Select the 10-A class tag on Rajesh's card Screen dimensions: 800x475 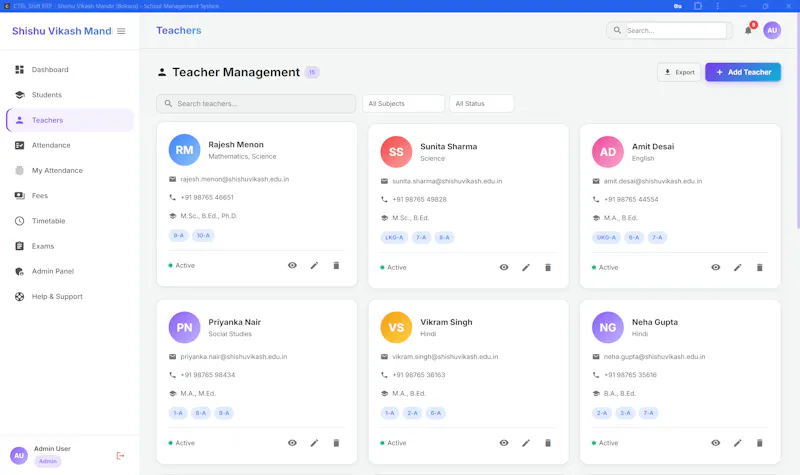(x=203, y=236)
